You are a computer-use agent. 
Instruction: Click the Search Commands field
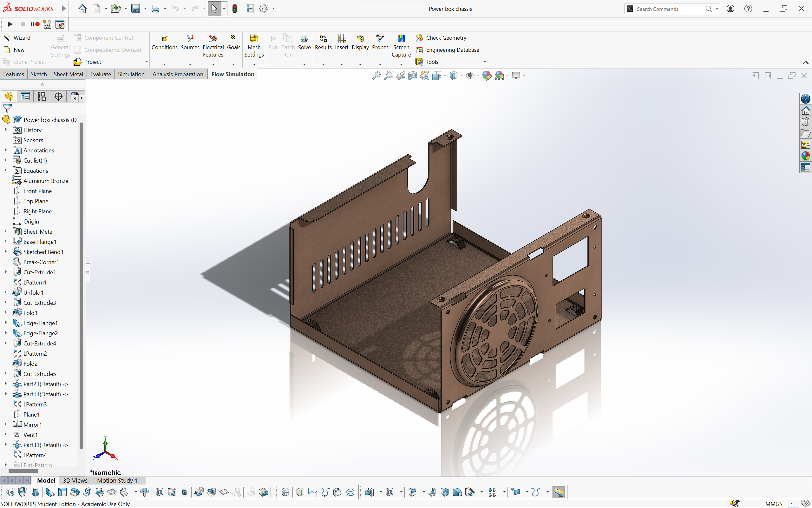668,9
